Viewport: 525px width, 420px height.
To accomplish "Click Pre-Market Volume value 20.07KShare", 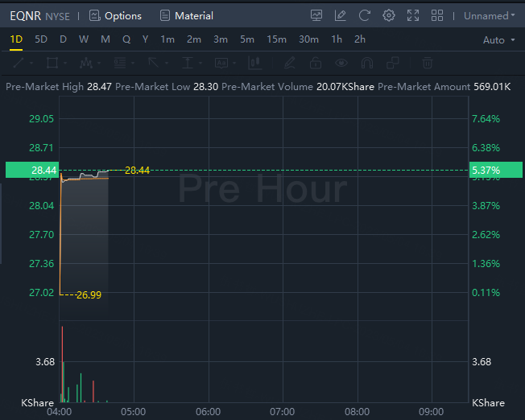I will pyautogui.click(x=345, y=87).
